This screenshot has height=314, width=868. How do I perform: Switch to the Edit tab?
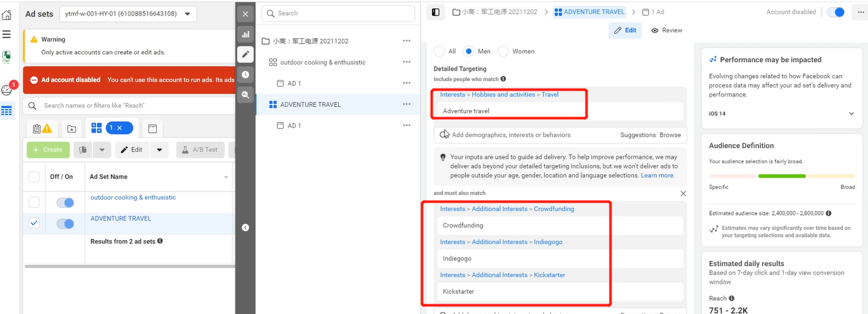pos(625,30)
